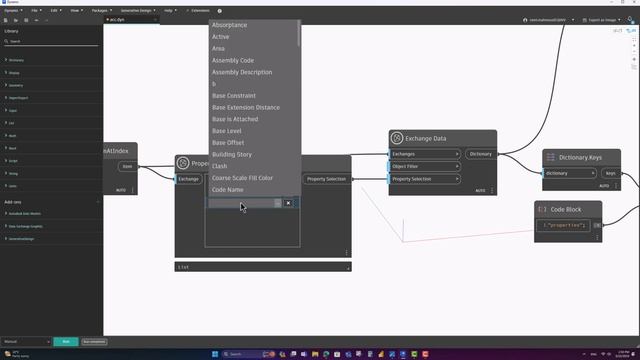
Task: Expand the String library category
Action: point(13,173)
